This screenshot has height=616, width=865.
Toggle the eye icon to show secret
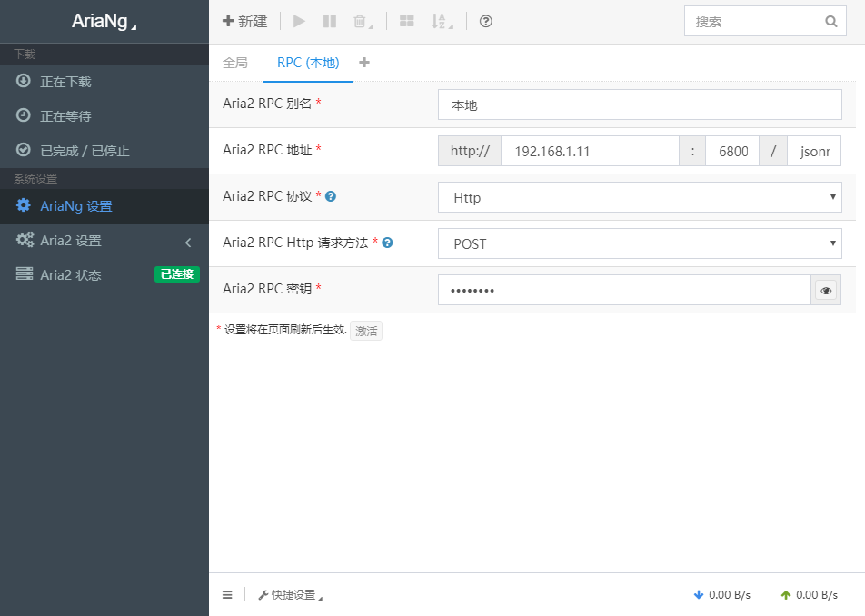[x=826, y=290]
